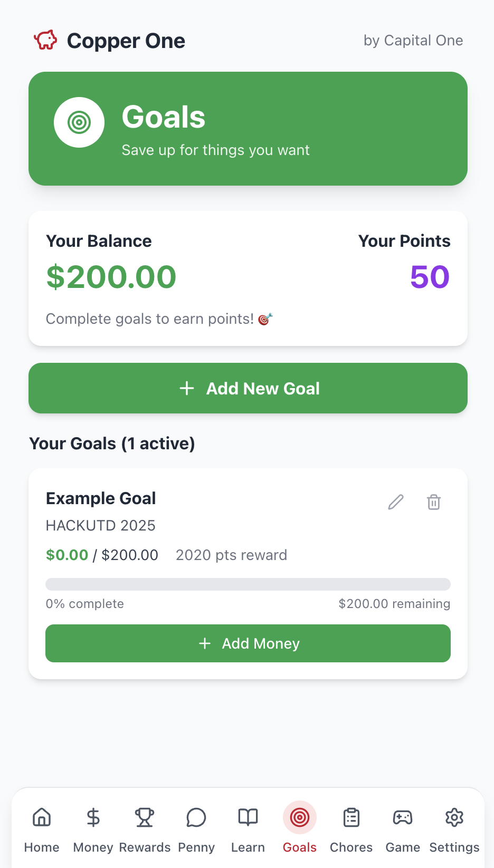494x868 pixels.
Task: Click the 50 points value
Action: point(430,277)
